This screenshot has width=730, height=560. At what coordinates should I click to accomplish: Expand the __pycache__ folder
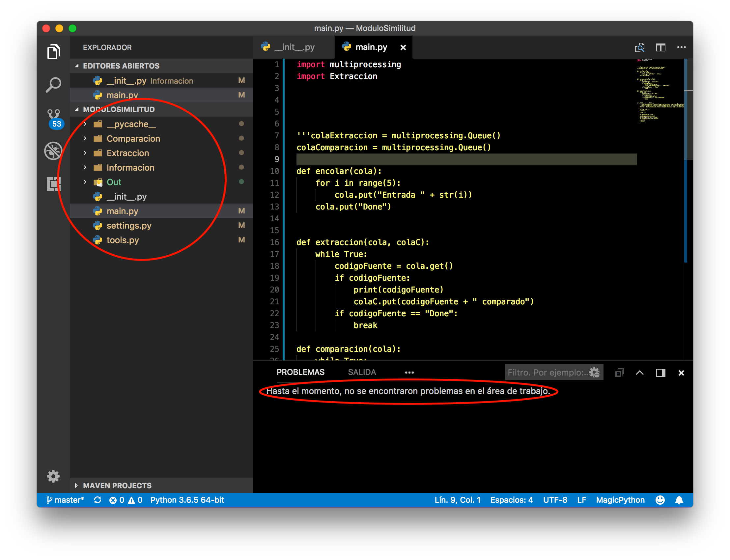pyautogui.click(x=161, y=124)
